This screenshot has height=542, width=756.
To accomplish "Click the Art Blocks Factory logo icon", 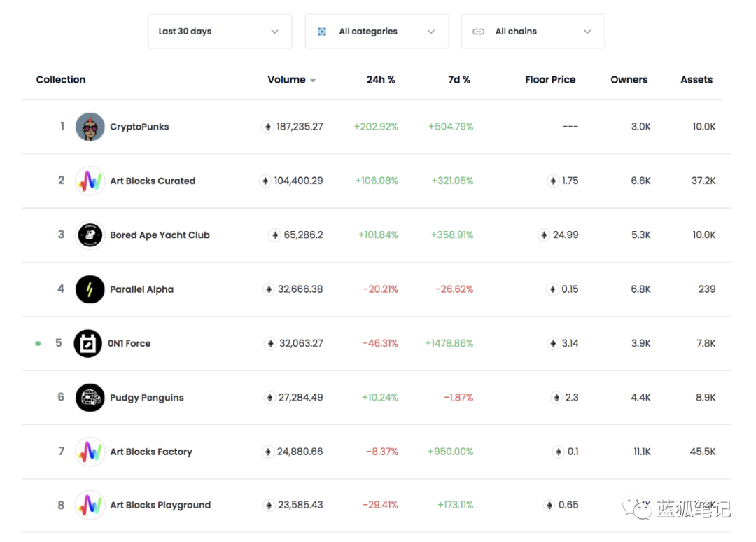I will [90, 452].
